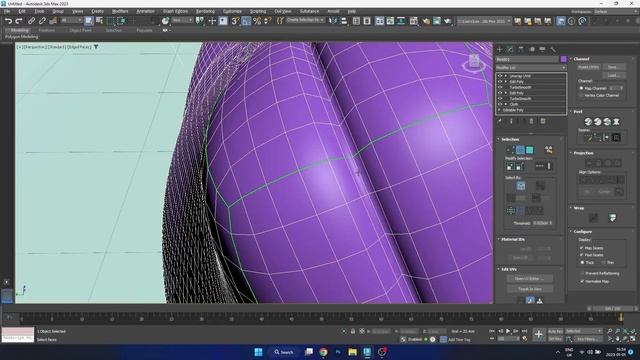
Task: Open the selection filter All dropdown
Action: (72, 20)
